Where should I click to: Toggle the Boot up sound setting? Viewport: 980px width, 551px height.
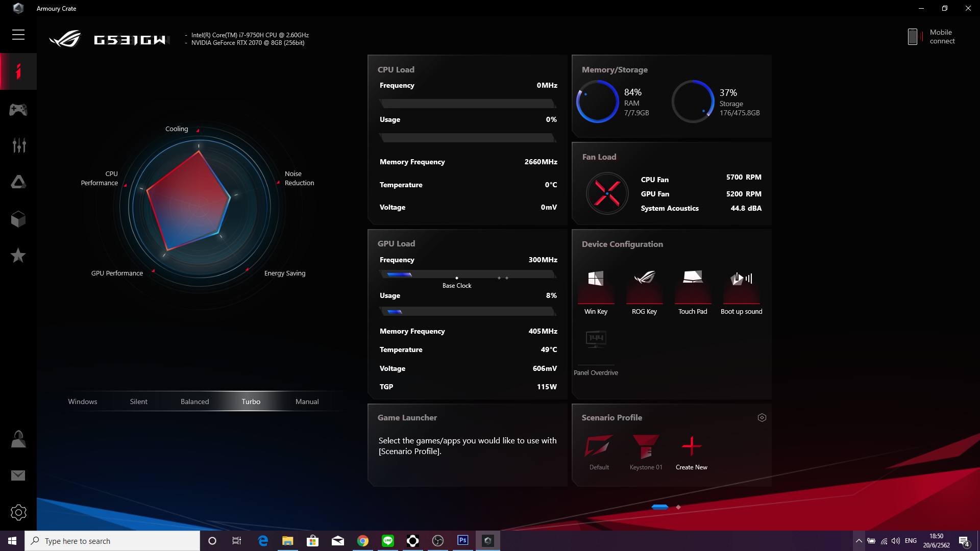point(741,293)
